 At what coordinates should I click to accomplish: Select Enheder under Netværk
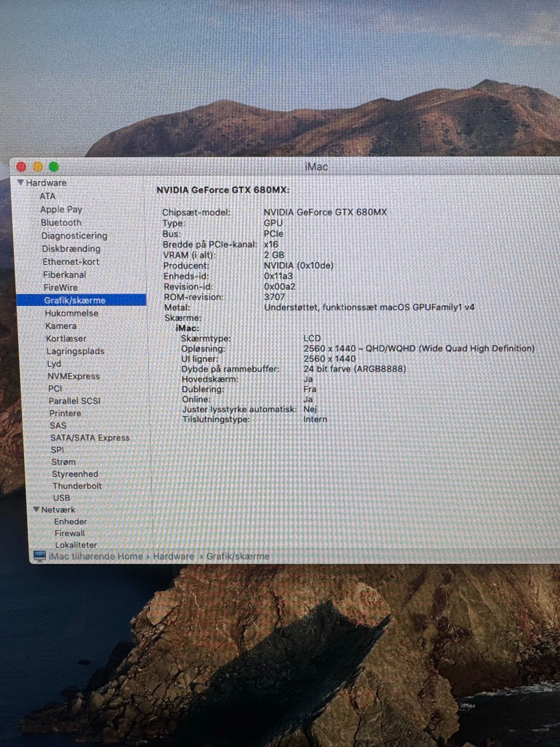71,522
